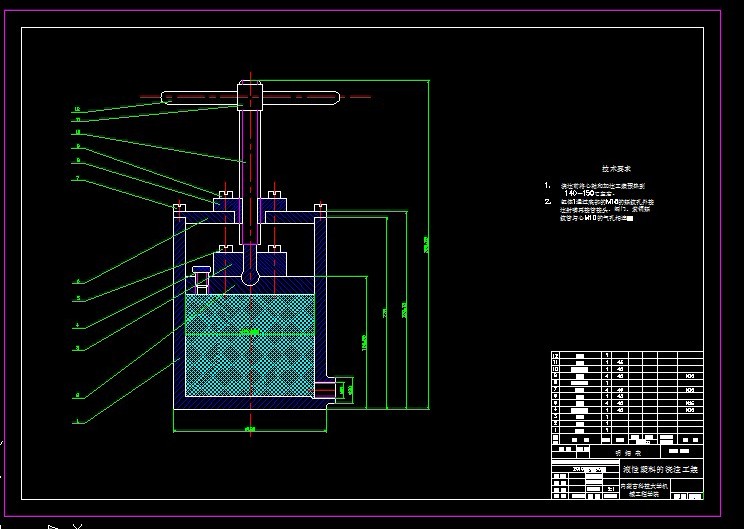744x529 pixels.
Task: Select the outlet port at lower right wall
Action: pos(325,390)
